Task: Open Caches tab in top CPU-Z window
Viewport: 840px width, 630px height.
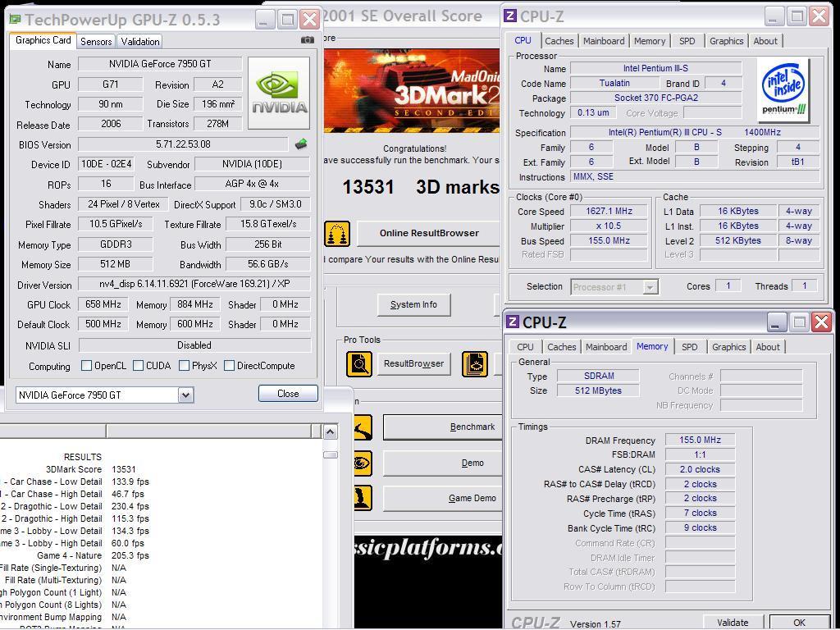Action: click(559, 41)
